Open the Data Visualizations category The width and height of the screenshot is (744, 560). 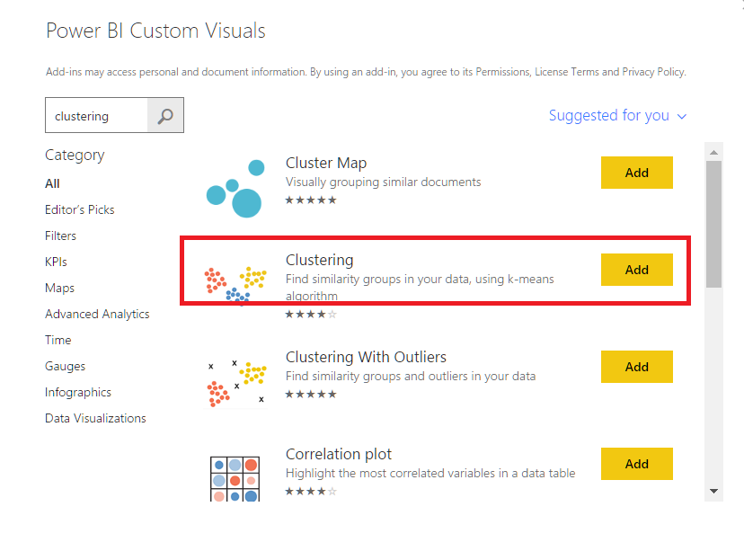point(95,418)
